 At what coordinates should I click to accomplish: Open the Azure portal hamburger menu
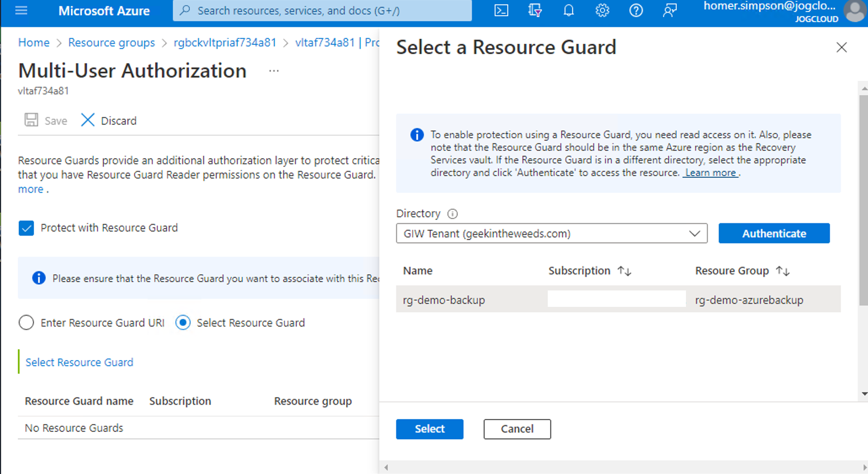tap(21, 11)
